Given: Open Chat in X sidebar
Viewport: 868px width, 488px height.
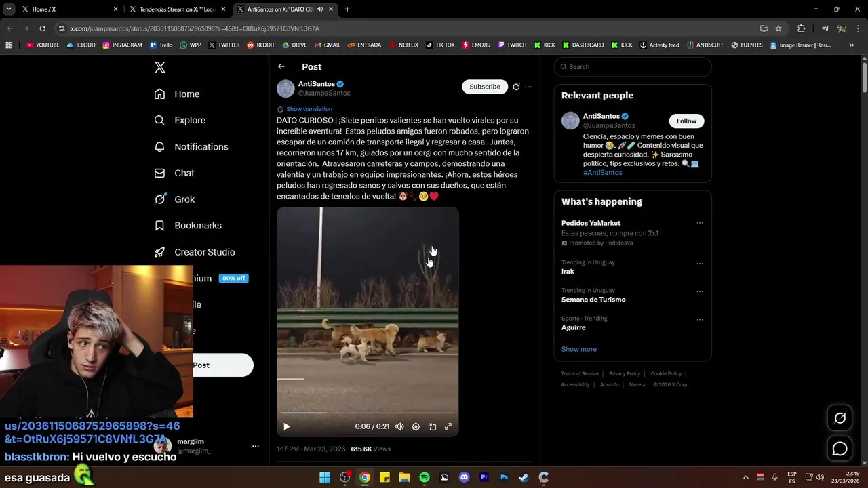Looking at the screenshot, I should 174,173.
